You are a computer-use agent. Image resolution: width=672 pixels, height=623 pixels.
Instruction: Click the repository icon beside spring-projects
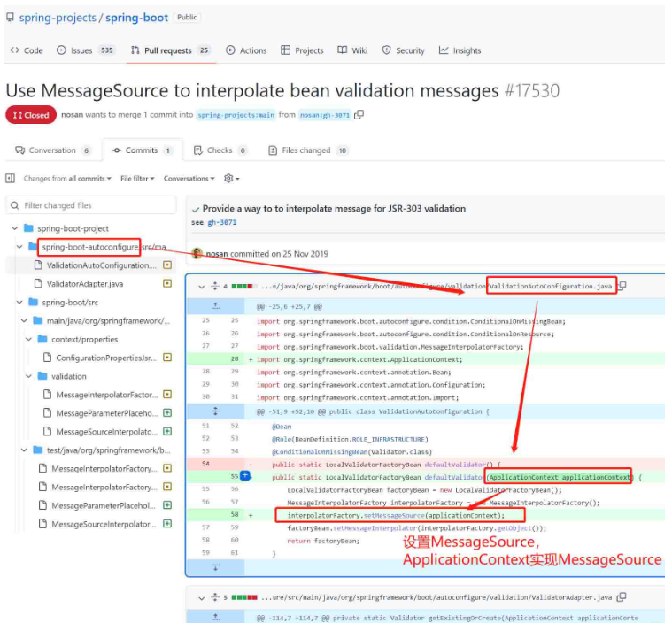[11, 18]
